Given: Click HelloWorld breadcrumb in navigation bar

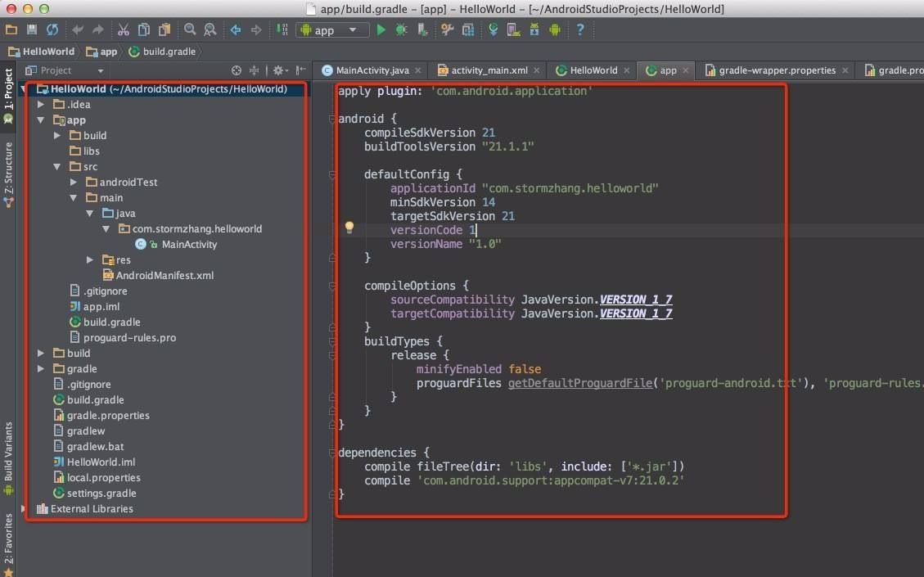Looking at the screenshot, I should click(x=42, y=52).
